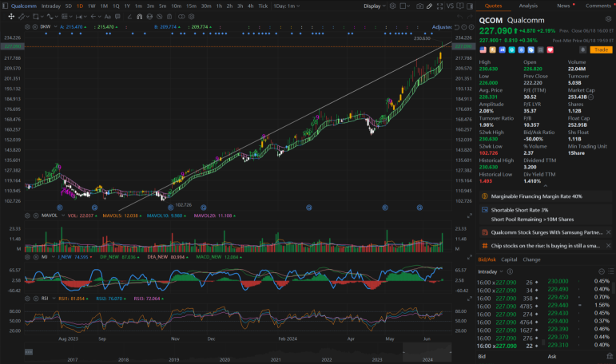The width and height of the screenshot is (616, 364).
Task: Switch to the Comments tab
Action: (x=598, y=6)
